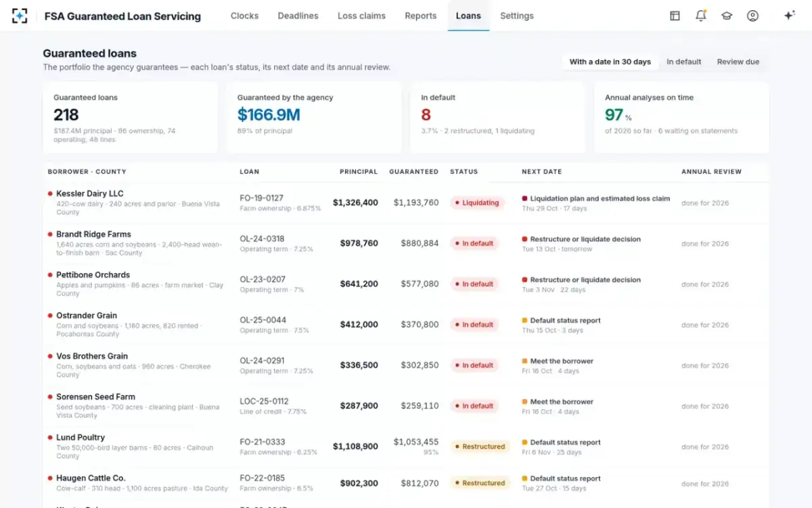This screenshot has width=812, height=508.
Task: Click the Liquidating status badge
Action: 477,203
